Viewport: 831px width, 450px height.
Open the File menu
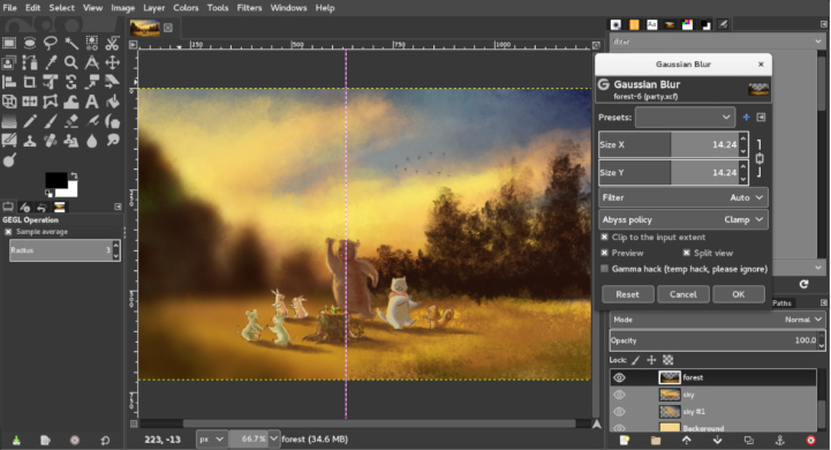[10, 8]
